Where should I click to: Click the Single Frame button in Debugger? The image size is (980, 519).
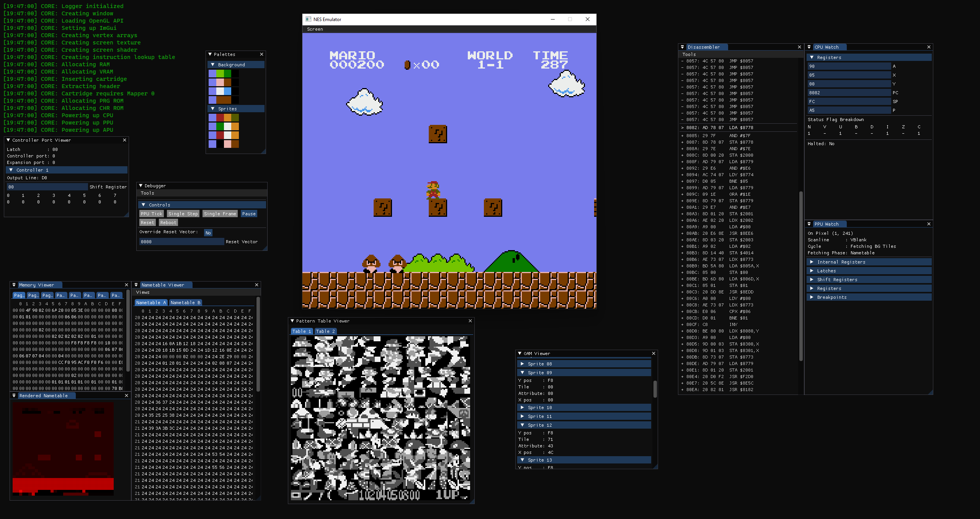[219, 213]
